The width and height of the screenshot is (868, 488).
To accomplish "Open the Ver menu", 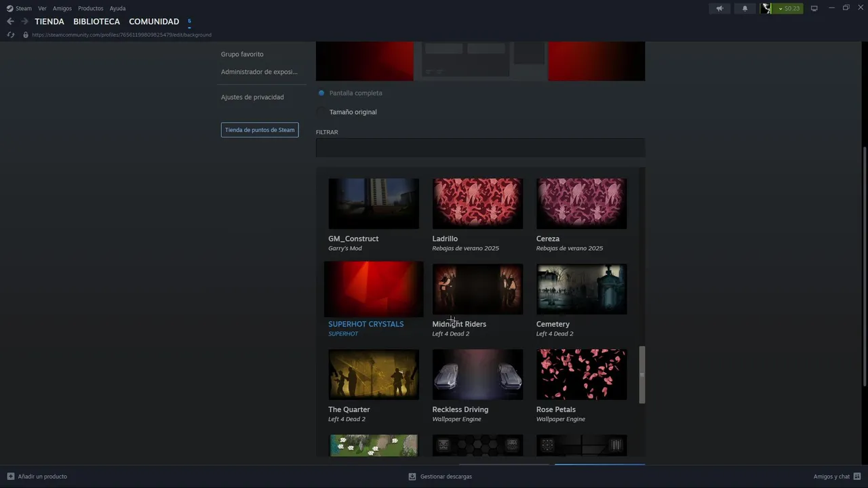I will [42, 8].
